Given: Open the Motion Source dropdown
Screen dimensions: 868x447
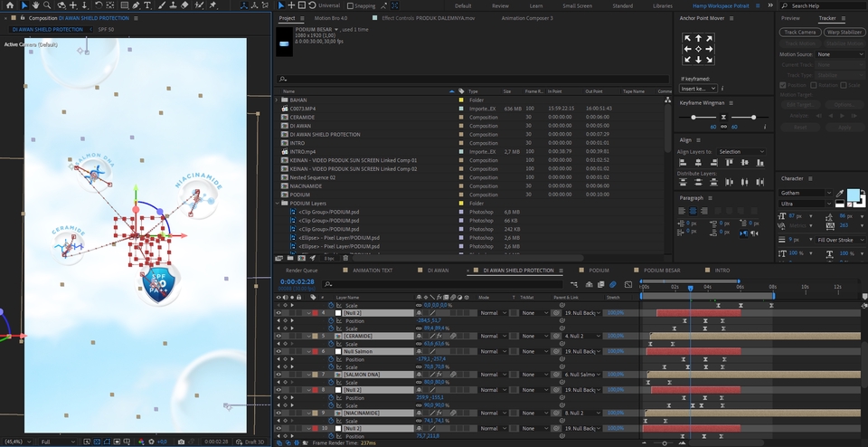Looking at the screenshot, I should tap(840, 54).
